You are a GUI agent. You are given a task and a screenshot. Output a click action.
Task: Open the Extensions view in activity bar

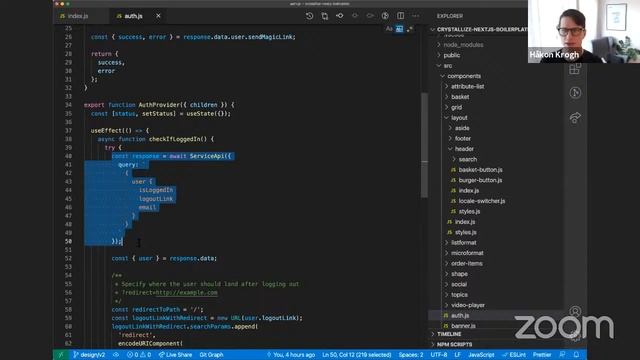pyautogui.click(x=575, y=69)
